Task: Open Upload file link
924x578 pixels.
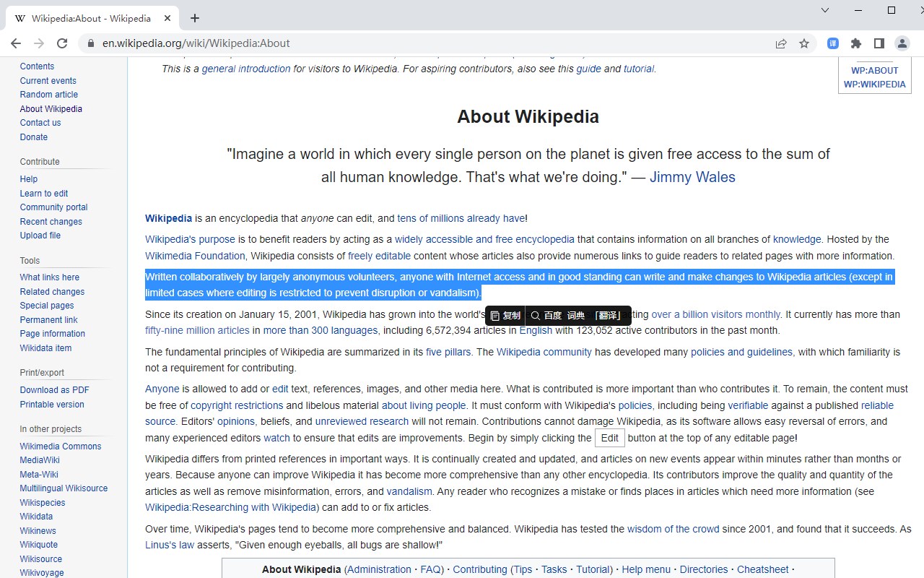Action: click(x=40, y=236)
